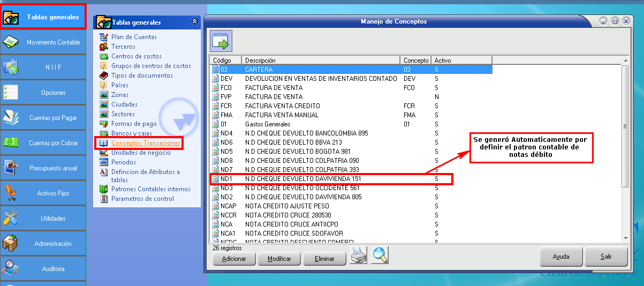
Task: Sort by the Activo column header
Action: click(x=461, y=61)
